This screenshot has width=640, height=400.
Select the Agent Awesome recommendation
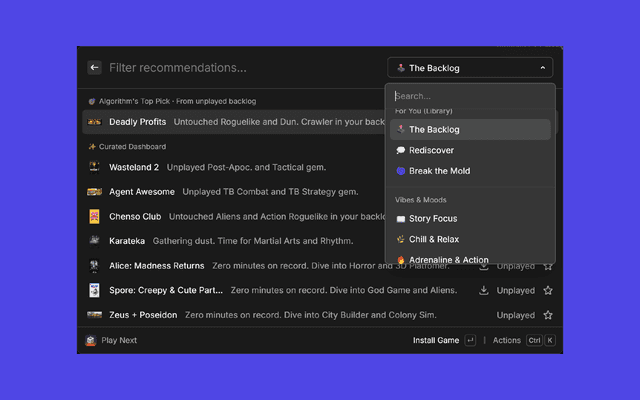pos(234,192)
